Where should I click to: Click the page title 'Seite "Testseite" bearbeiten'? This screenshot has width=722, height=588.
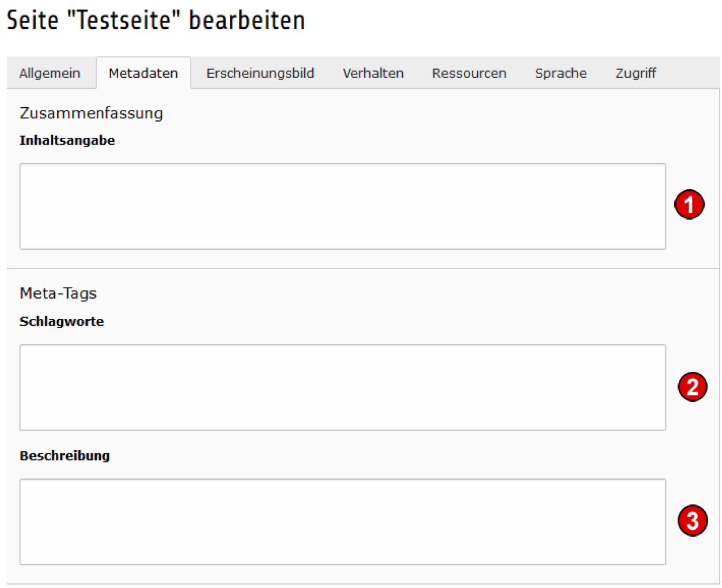pyautogui.click(x=156, y=20)
